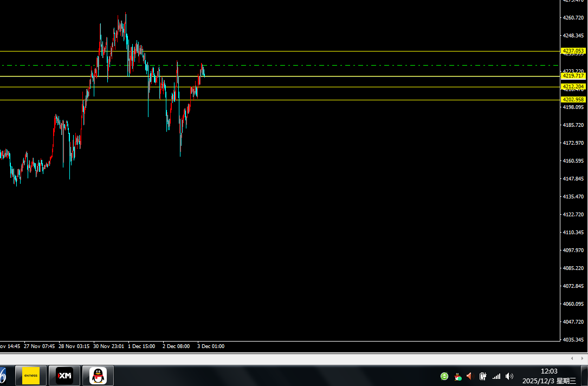Open the Exness app in taskbar
The width and height of the screenshot is (588, 386).
click(31, 375)
